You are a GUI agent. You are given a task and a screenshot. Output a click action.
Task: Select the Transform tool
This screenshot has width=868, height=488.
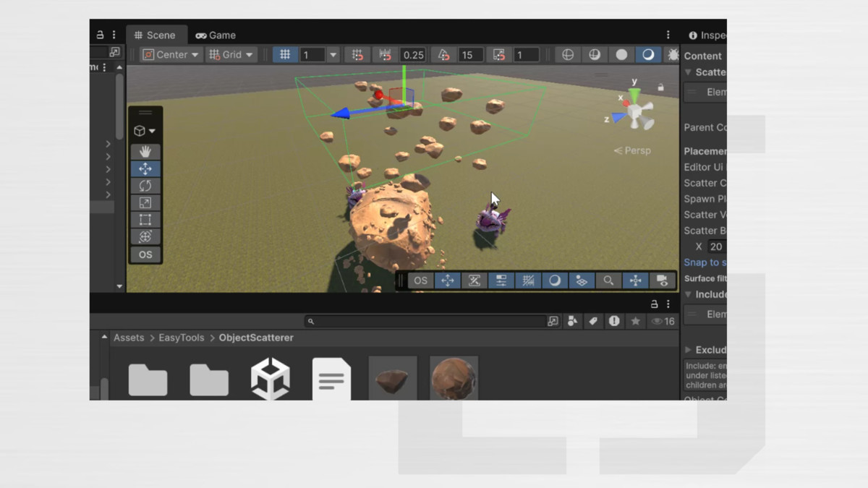(145, 236)
